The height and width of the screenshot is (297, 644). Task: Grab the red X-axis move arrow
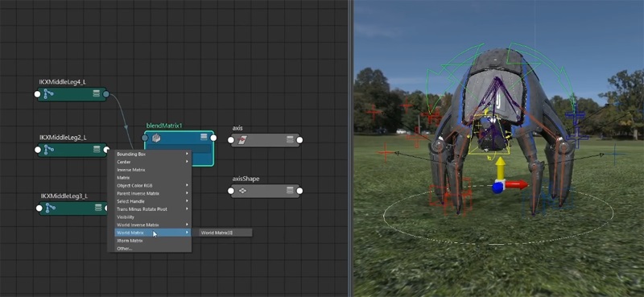(517, 185)
